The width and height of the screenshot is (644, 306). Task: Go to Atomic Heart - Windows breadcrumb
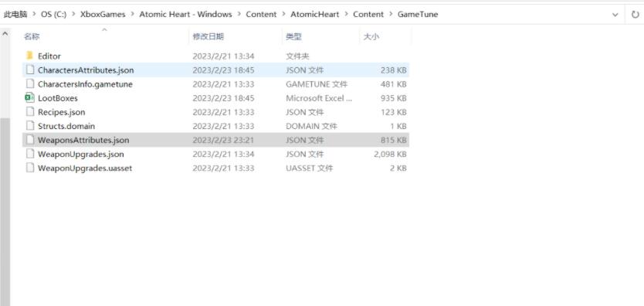point(185,14)
